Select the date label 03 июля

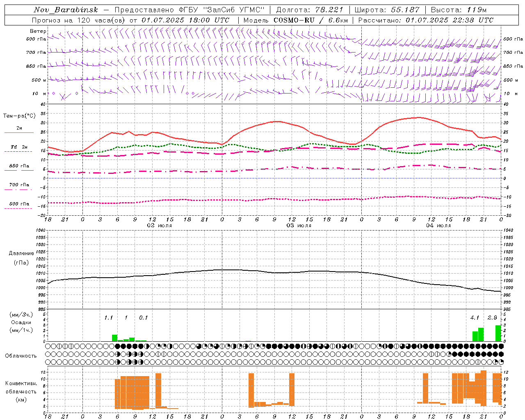(x=299, y=226)
